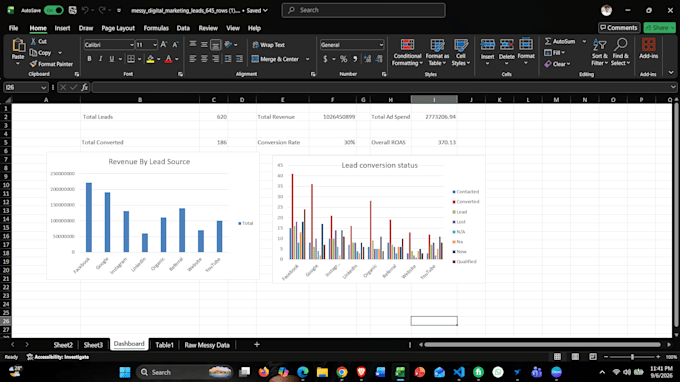Open Windows Start menu
Viewport: 680px width, 382px height.
pos(125,372)
